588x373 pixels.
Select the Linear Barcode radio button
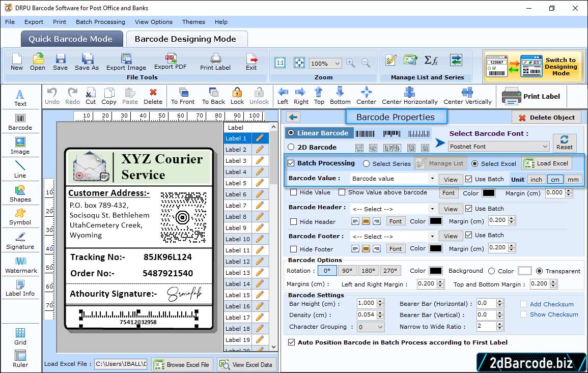pos(291,133)
